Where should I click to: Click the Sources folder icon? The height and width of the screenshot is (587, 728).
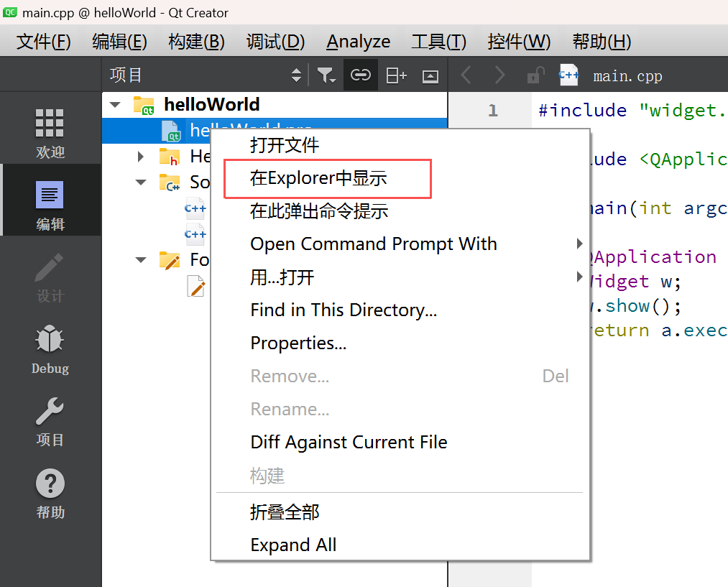[x=170, y=182]
